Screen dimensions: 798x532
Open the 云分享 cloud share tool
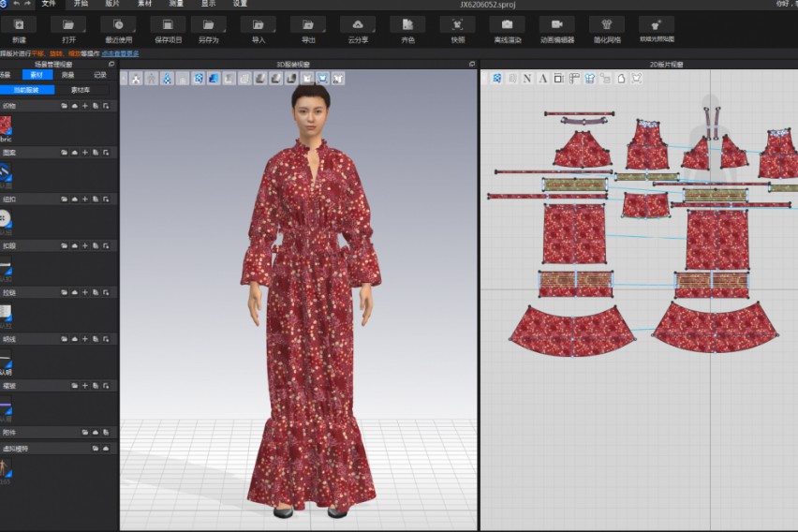pyautogui.click(x=358, y=25)
